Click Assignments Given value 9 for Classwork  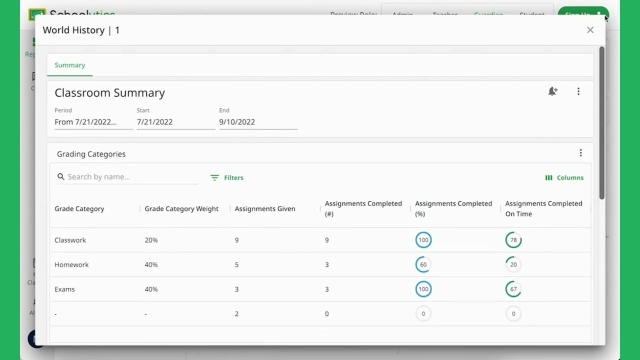(237, 240)
